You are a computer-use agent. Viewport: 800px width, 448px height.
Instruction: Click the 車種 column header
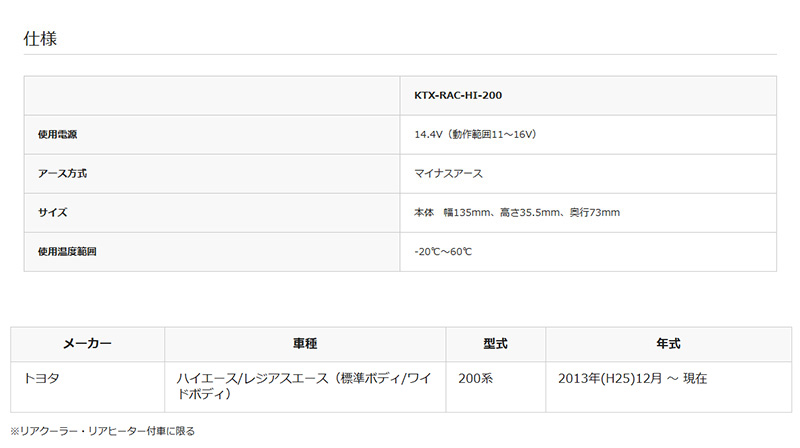306,343
